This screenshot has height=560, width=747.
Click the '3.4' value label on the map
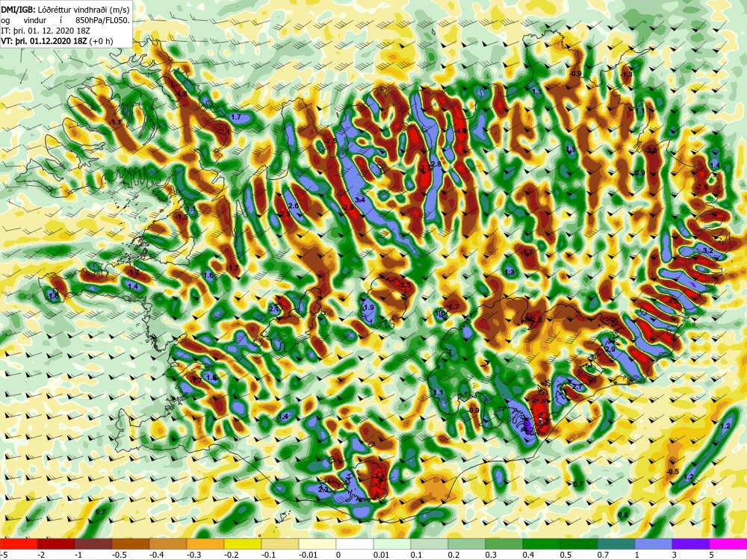[360, 200]
